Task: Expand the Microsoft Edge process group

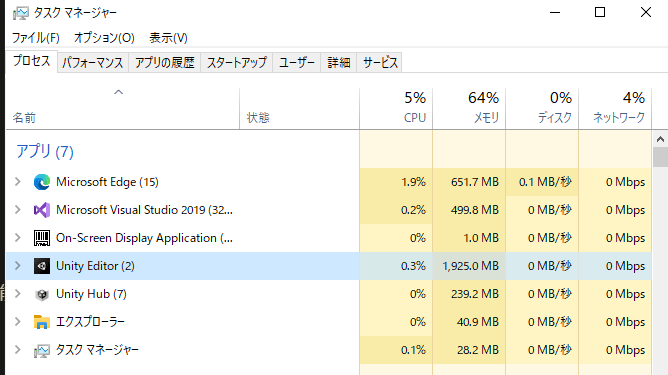Action: tap(17, 182)
